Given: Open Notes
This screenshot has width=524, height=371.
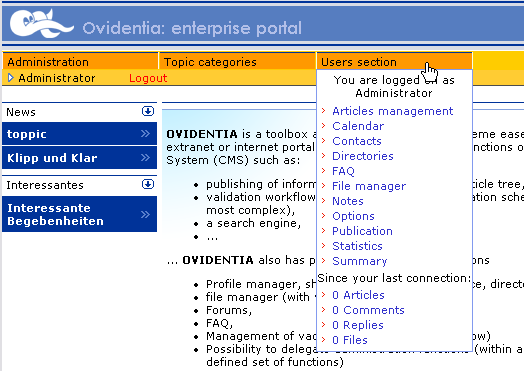Looking at the screenshot, I should coord(348,201).
